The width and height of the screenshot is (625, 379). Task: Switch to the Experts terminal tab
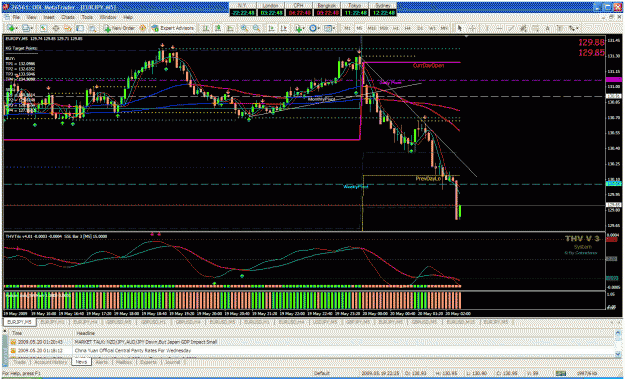tap(149, 362)
